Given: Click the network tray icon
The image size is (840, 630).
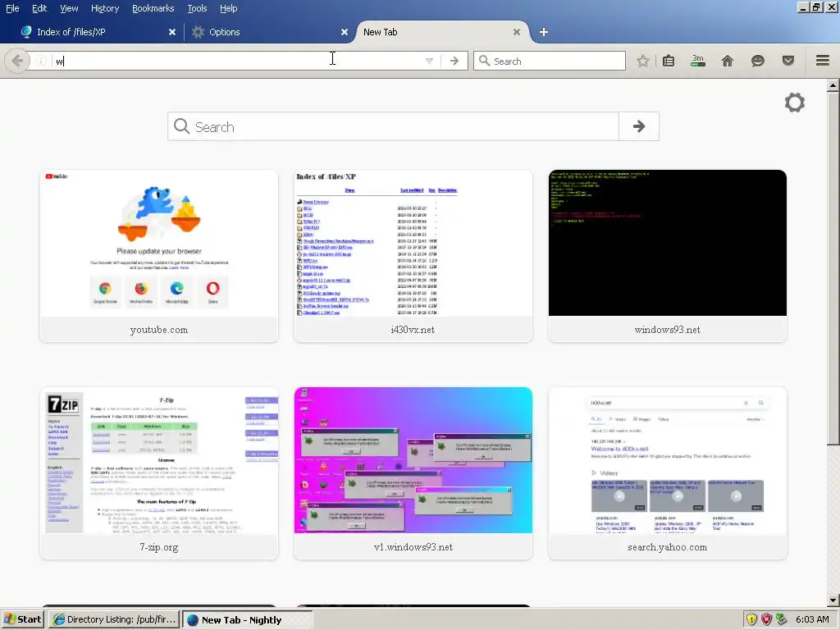Looking at the screenshot, I should tap(782, 619).
